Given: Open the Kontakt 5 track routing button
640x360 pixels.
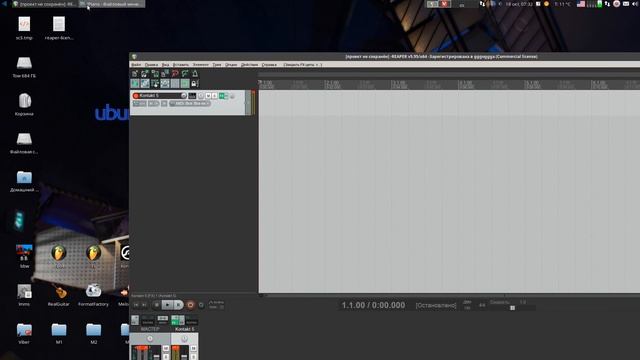Looking at the screenshot, I should (x=192, y=96).
